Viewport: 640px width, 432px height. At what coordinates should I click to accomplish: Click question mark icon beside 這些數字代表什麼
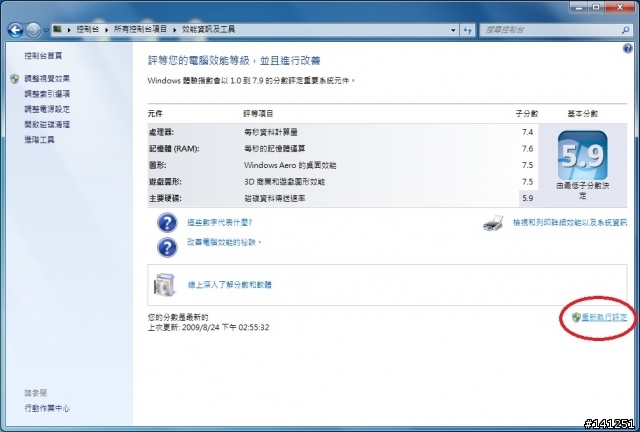pyautogui.click(x=167, y=223)
